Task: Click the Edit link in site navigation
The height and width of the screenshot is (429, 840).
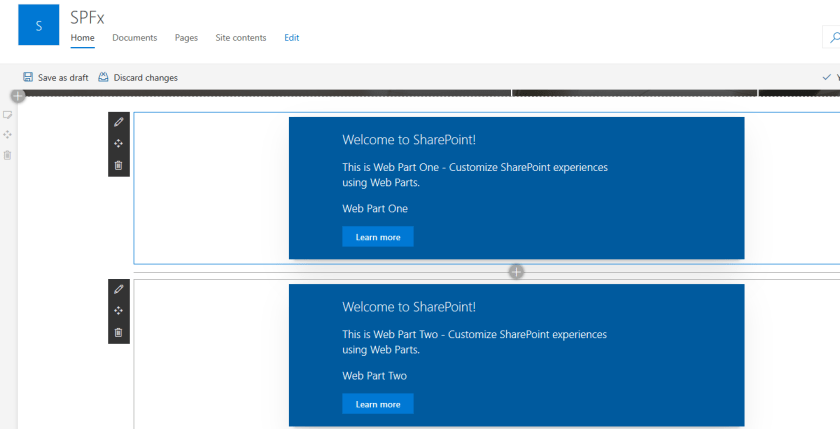Action: point(291,38)
